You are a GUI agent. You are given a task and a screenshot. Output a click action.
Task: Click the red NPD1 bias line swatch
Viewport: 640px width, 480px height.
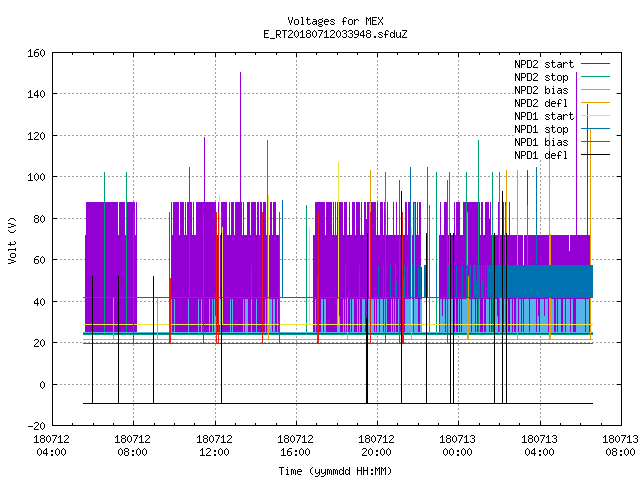click(x=596, y=142)
